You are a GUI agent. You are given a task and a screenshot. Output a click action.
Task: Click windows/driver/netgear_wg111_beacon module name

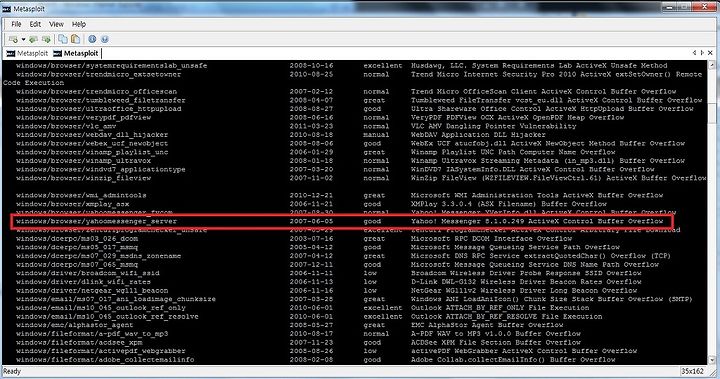tap(92, 290)
